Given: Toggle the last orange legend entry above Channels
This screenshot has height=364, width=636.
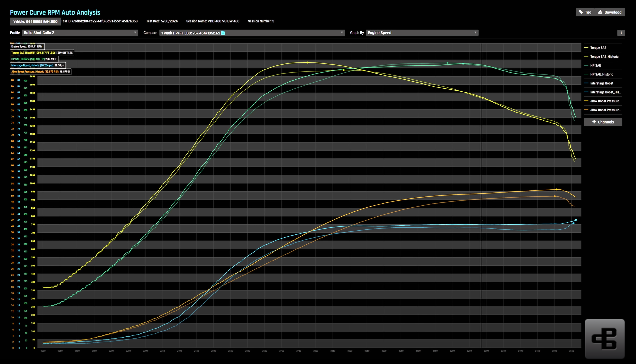Looking at the screenshot, I should pos(602,110).
